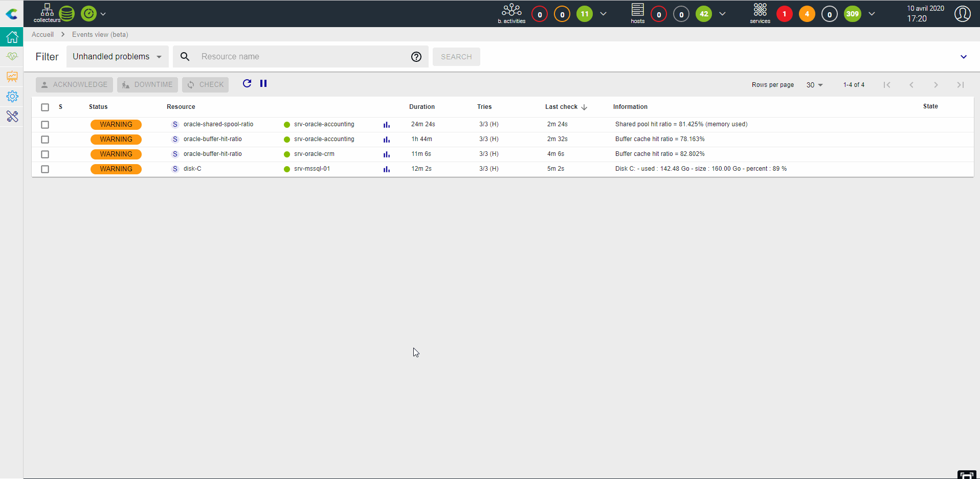This screenshot has width=980, height=479.
Task: Open warning services counter showing 4
Action: pos(807,14)
